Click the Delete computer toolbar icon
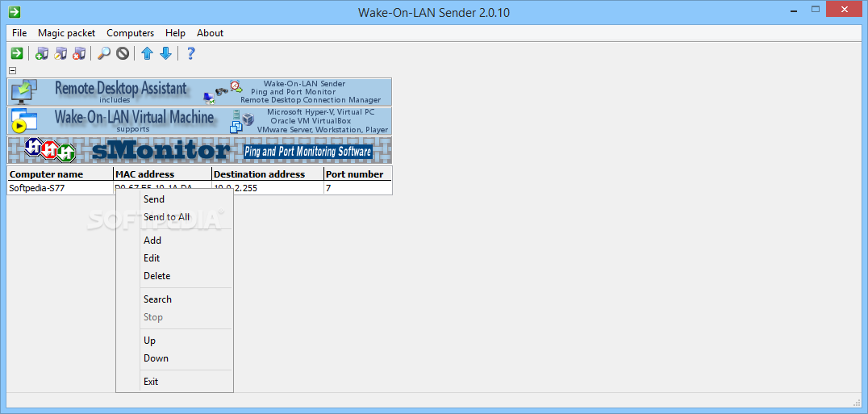 [x=79, y=53]
